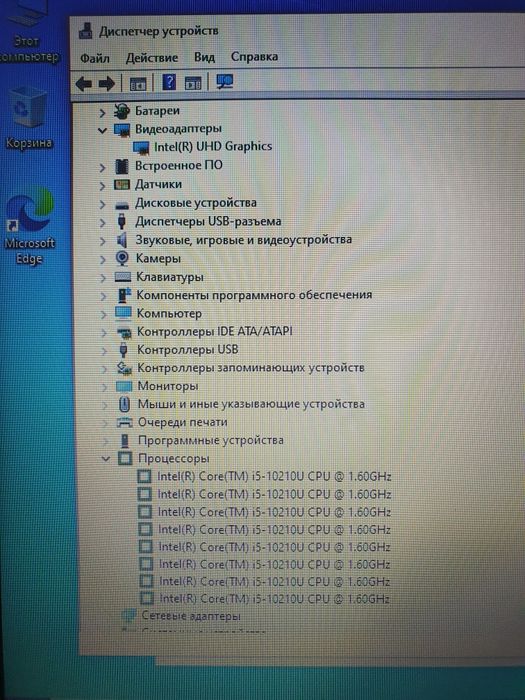Select the Встроенное ПО firmware icon
The height and width of the screenshot is (700, 525).
[121, 166]
